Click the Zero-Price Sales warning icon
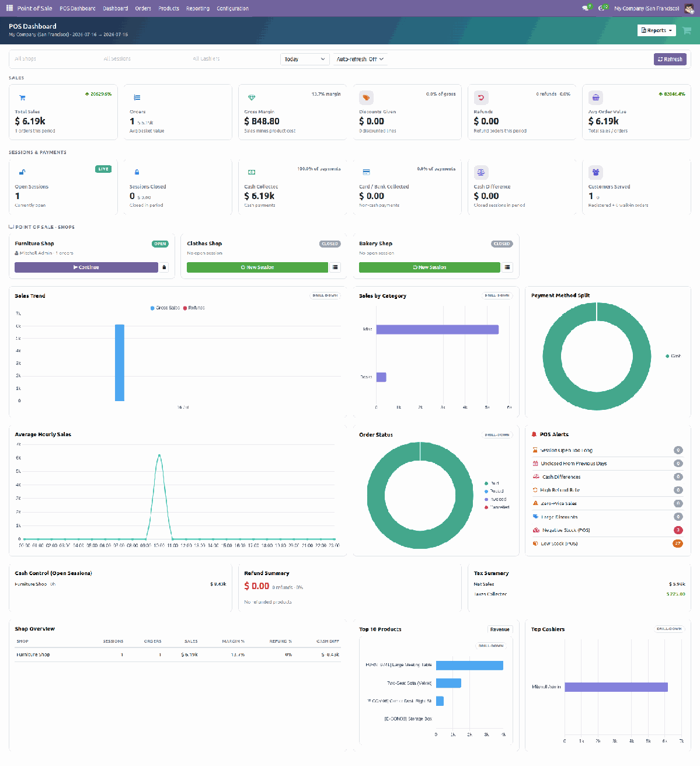 (535, 503)
